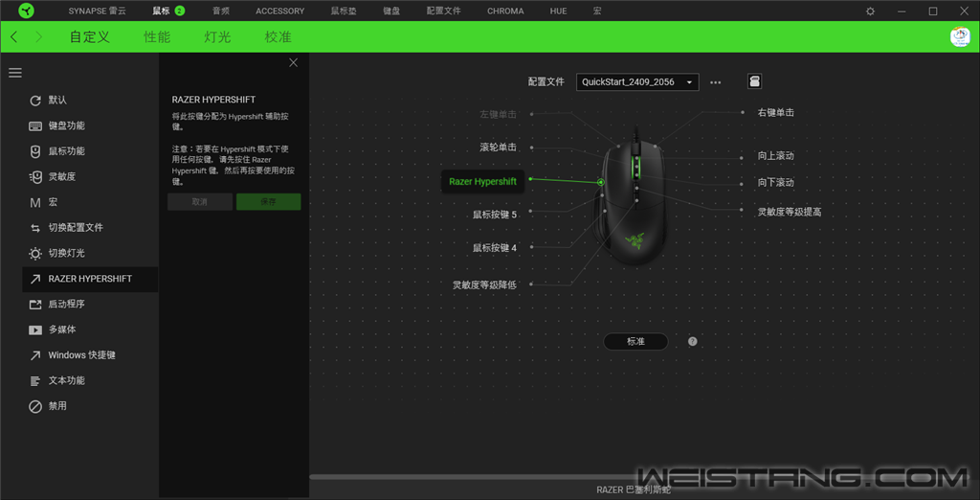
Task: Open the 键盘 top menu
Action: tap(391, 11)
